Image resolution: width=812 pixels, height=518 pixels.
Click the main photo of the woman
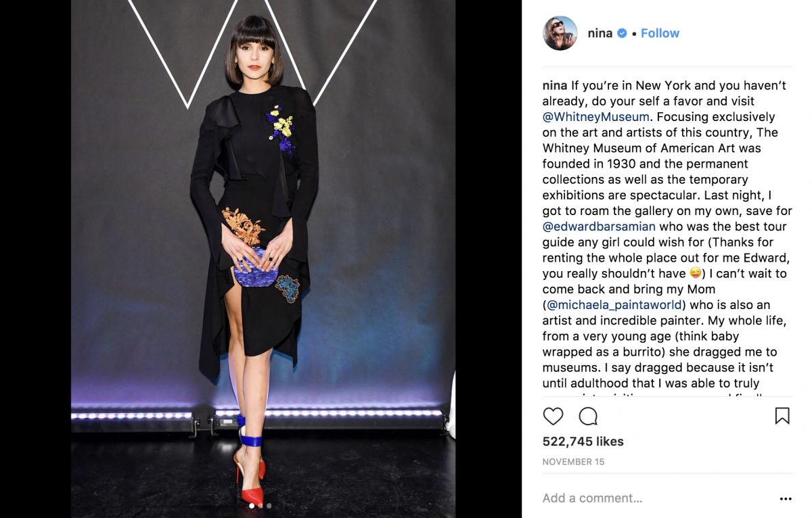(x=263, y=259)
